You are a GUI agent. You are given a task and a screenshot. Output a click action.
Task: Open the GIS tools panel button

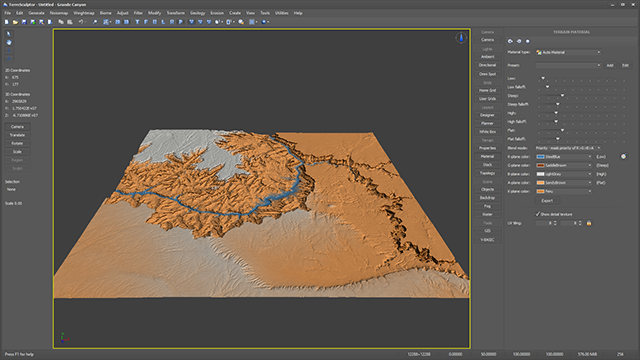click(x=487, y=231)
